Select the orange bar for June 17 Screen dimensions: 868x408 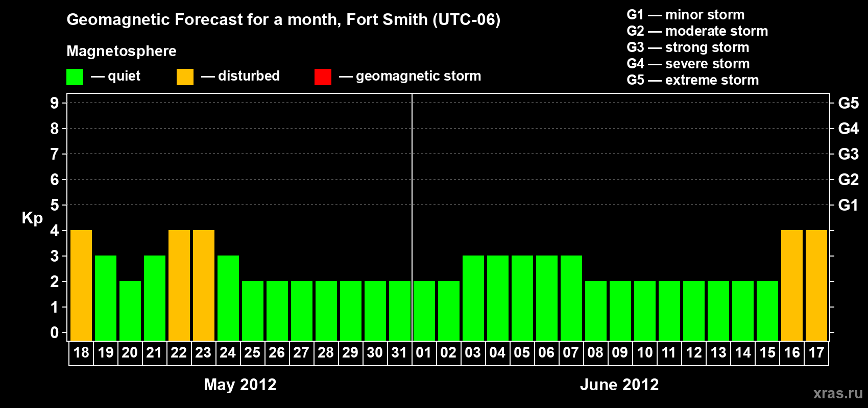pos(816,286)
